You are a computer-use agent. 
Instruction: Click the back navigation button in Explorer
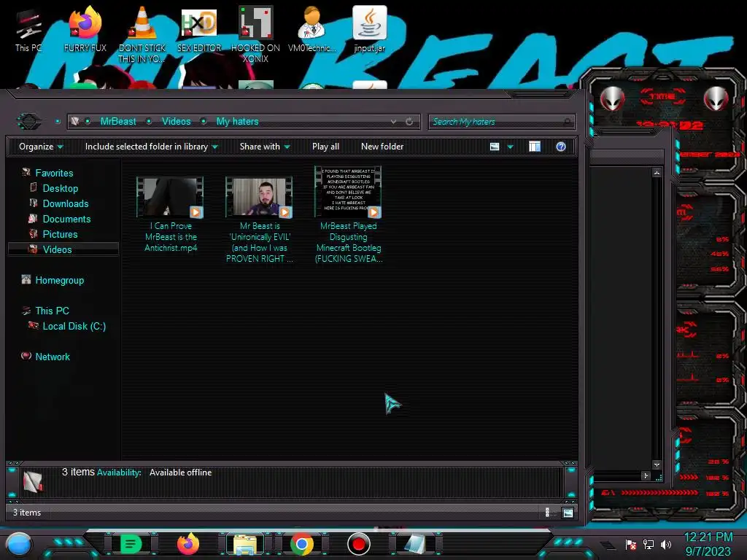click(x=28, y=121)
